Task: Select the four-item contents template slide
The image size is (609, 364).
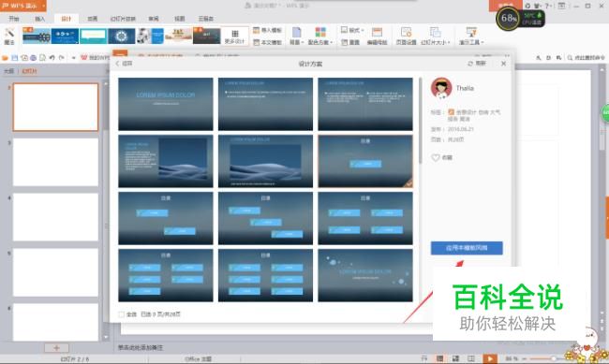Action: coord(365,218)
